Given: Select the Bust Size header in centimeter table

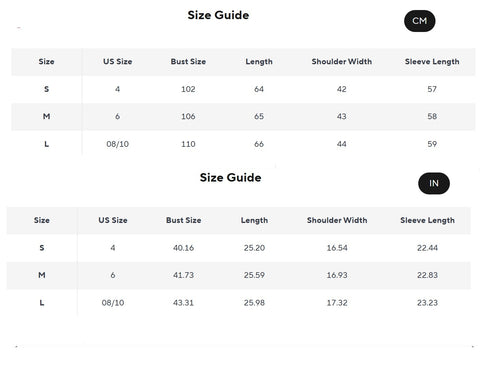Looking at the screenshot, I should point(188,62).
